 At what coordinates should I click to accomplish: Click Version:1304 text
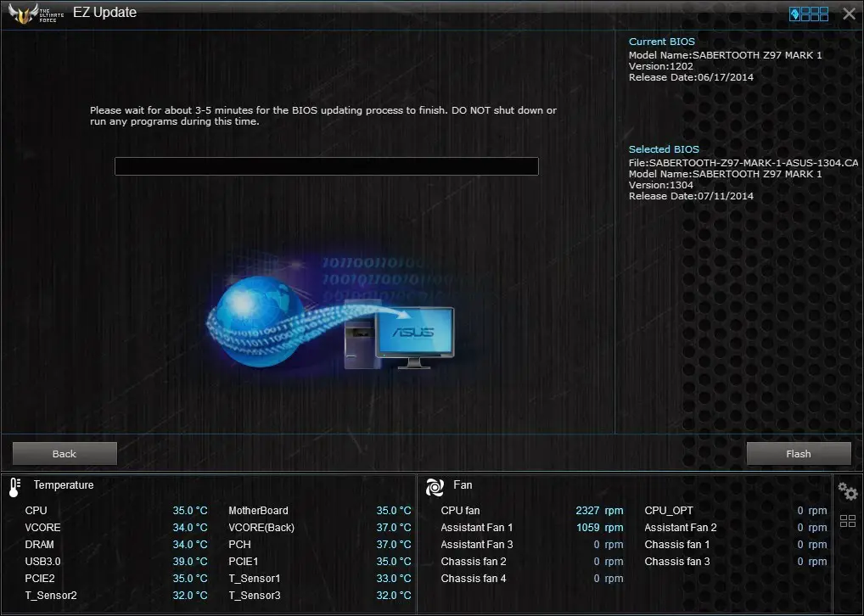click(x=660, y=185)
